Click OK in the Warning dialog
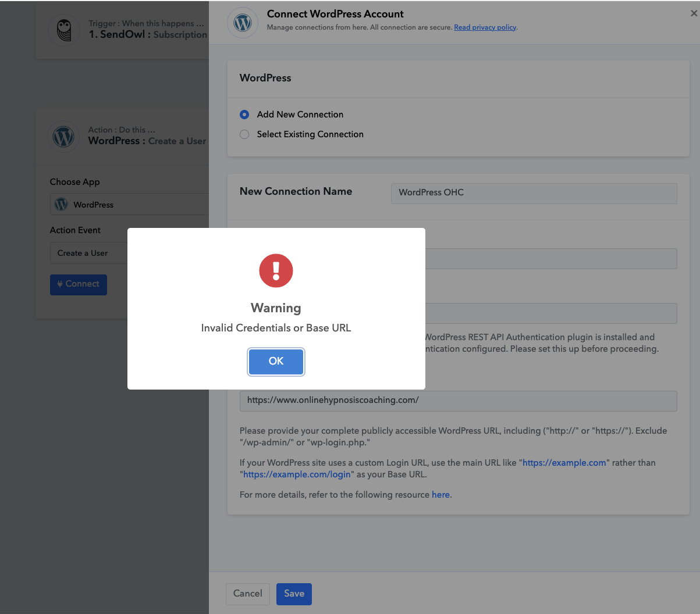This screenshot has height=614, width=700. [x=276, y=361]
